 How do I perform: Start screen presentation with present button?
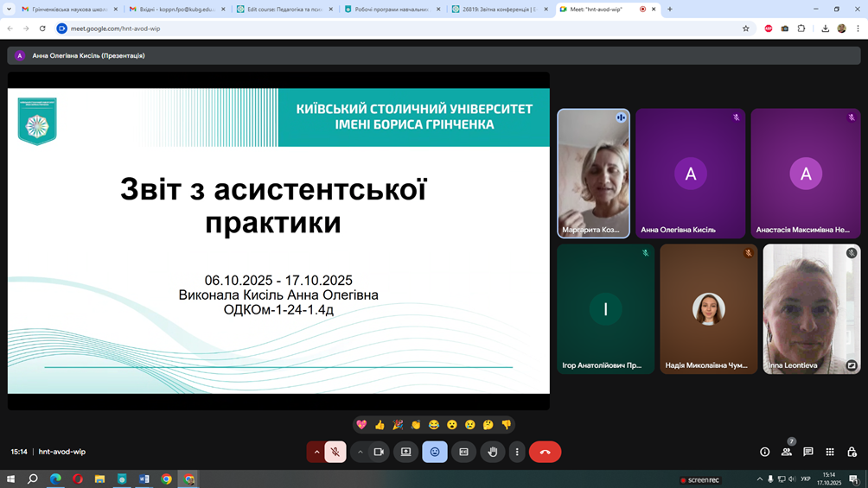tap(405, 452)
